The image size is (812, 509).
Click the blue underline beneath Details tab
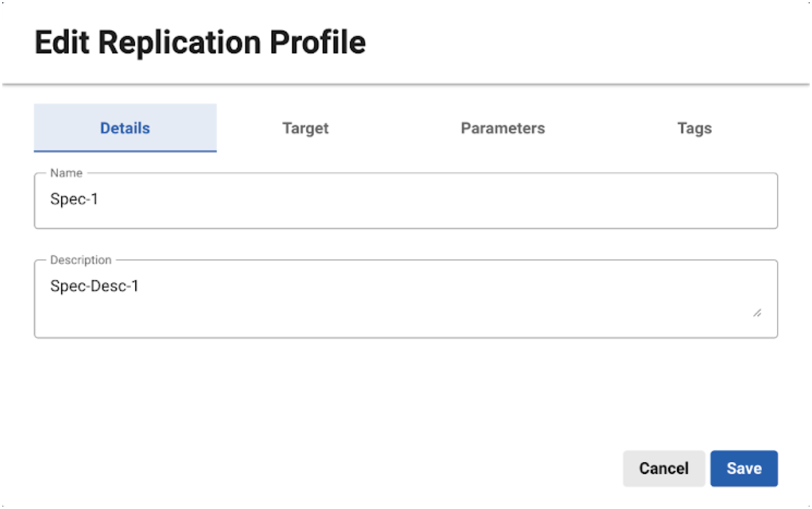click(125, 151)
